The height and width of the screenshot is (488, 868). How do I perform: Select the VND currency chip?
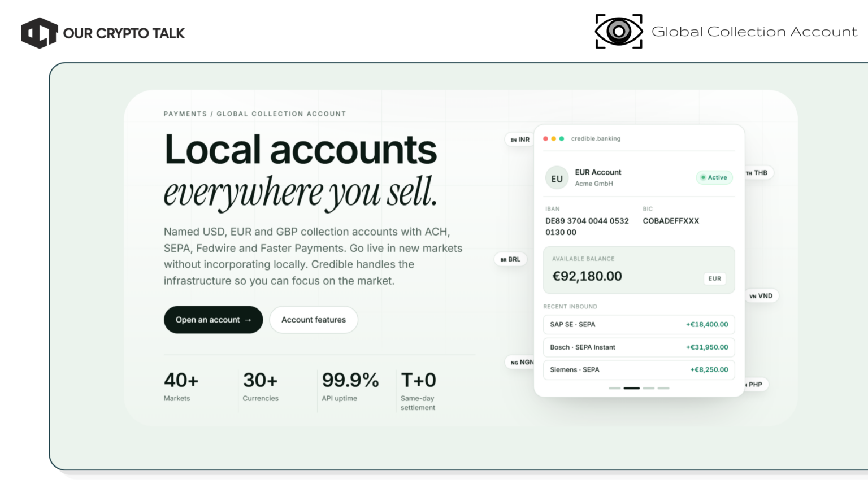[761, 296]
